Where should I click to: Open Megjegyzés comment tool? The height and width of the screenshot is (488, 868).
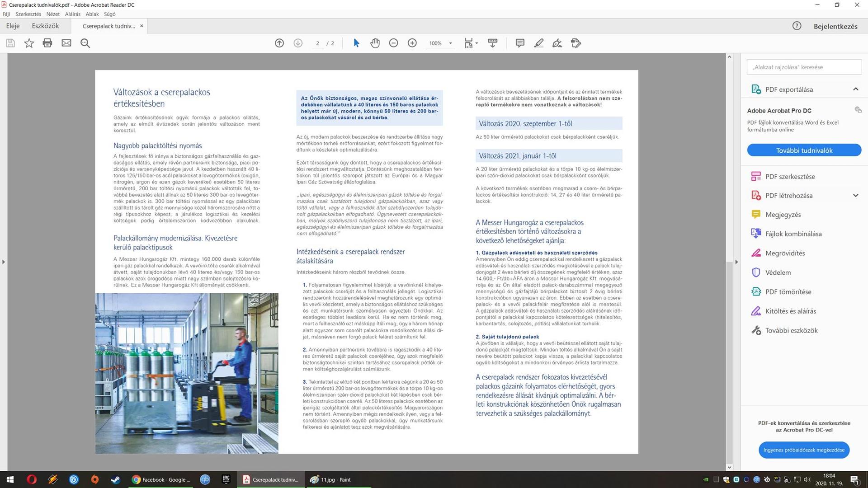pos(783,215)
